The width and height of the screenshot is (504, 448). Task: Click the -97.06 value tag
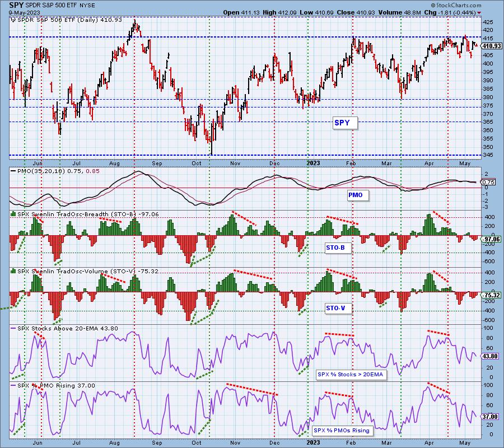[x=492, y=239]
